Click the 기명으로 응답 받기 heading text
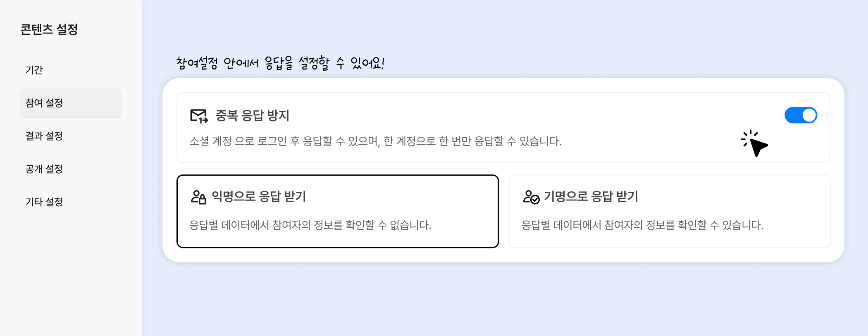 [x=591, y=196]
